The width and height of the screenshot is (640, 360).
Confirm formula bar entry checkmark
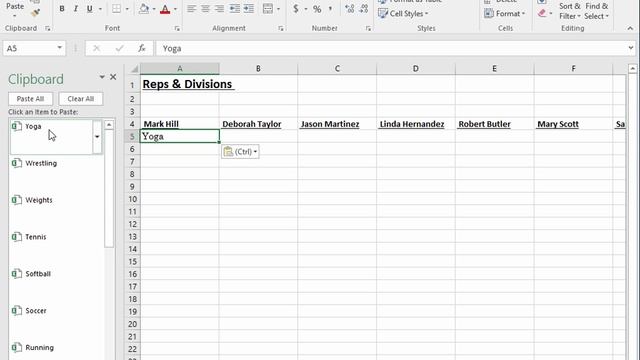[119, 48]
